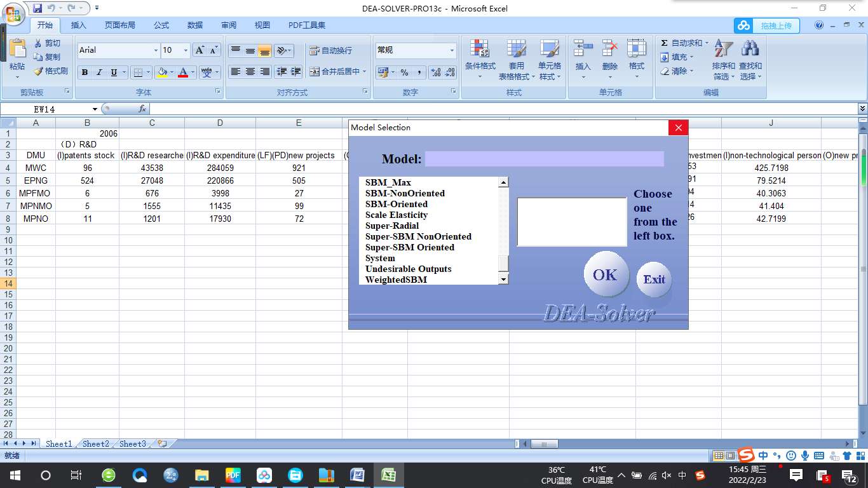Click the decrease font size icon

(x=214, y=50)
